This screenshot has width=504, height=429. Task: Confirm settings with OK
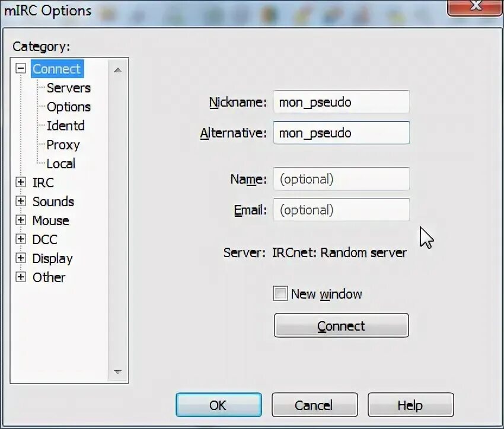219,405
